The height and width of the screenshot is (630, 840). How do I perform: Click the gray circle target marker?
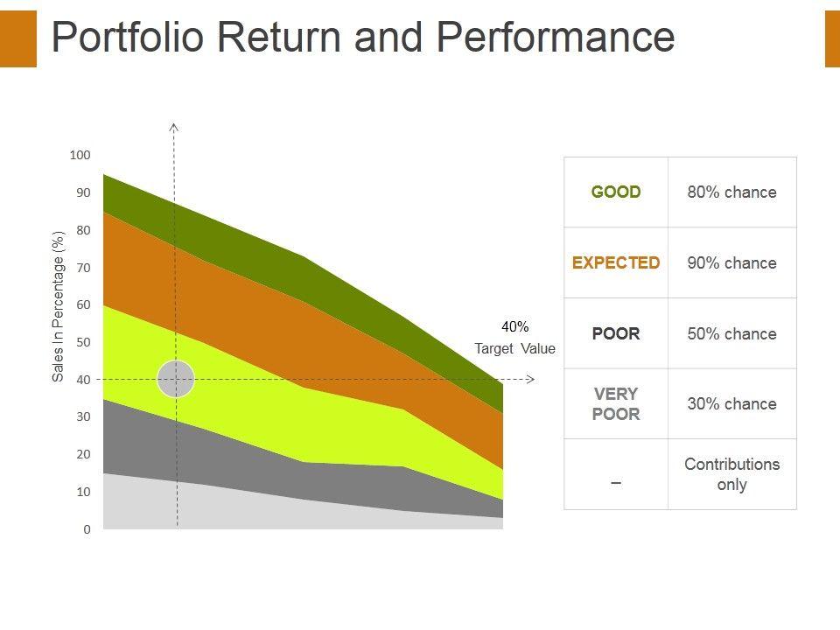[176, 379]
